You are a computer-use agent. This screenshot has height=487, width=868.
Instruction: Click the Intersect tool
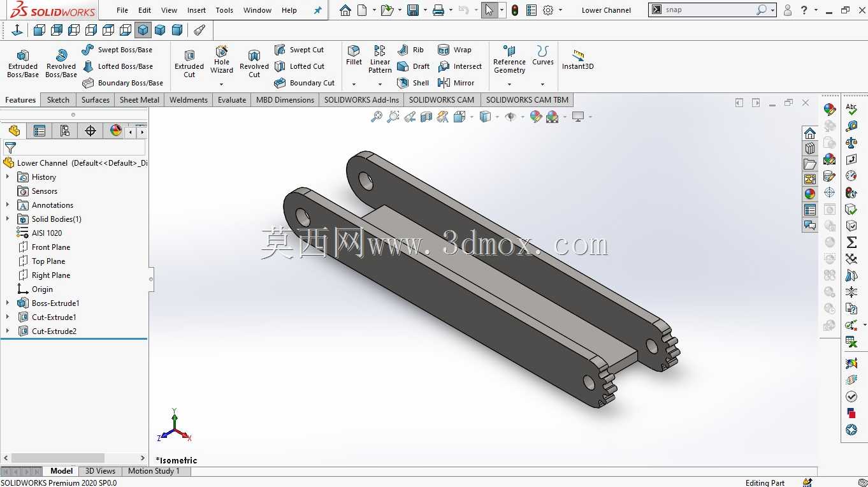coord(459,66)
